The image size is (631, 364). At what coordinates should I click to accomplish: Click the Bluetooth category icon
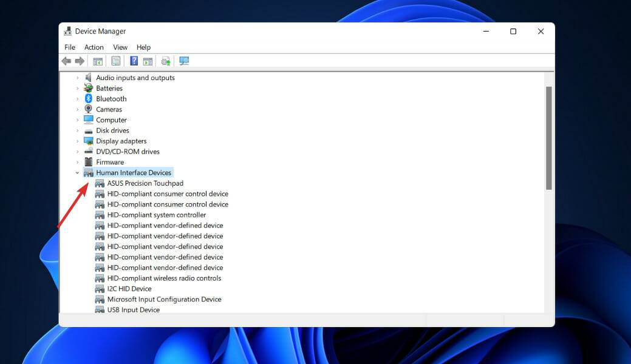point(89,99)
